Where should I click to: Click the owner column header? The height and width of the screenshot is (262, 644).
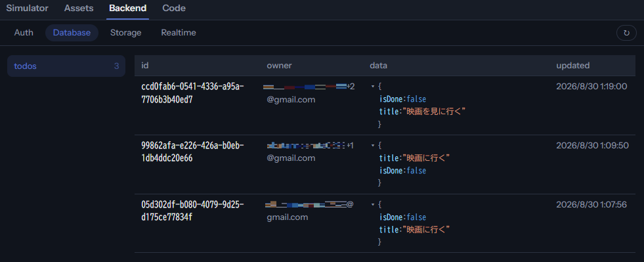tap(279, 66)
